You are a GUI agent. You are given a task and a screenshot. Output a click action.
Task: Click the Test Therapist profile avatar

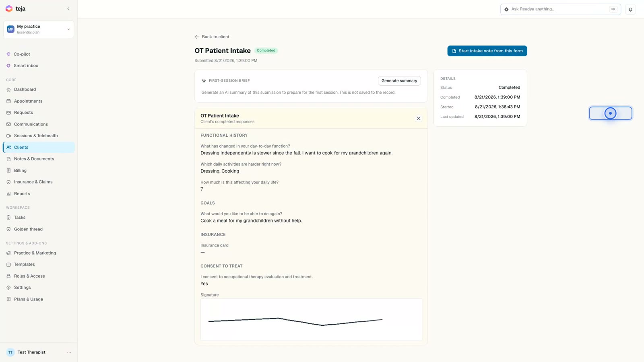point(10,352)
